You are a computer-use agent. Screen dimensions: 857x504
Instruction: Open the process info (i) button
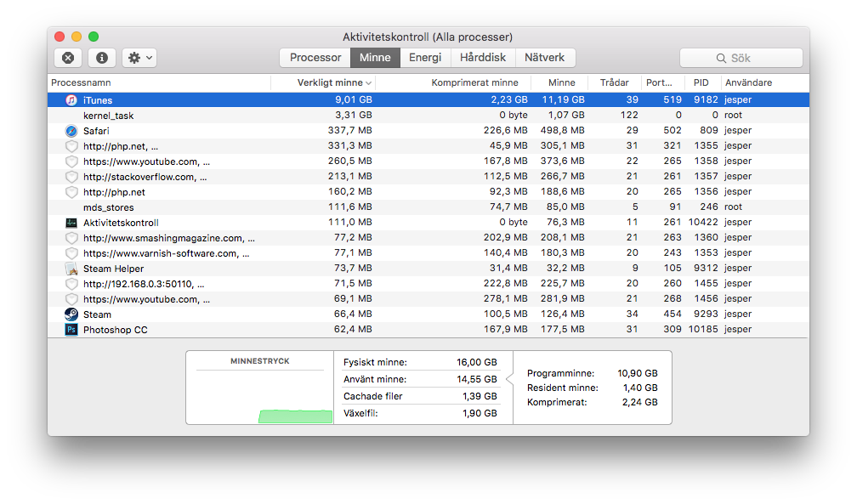click(102, 58)
